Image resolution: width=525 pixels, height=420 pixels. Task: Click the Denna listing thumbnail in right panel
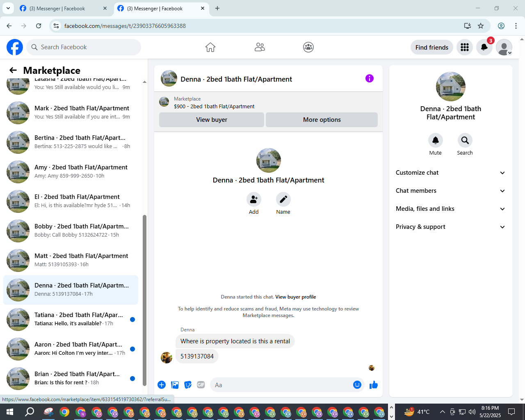coord(451,87)
